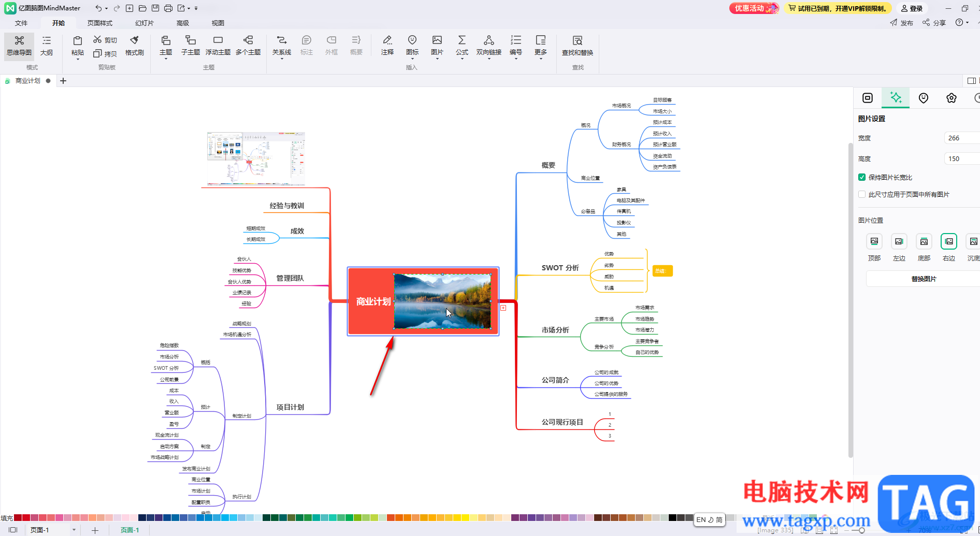980x536 pixels.
Task: Switch to the 幻灯片 ribbon tab
Action: [x=145, y=23]
